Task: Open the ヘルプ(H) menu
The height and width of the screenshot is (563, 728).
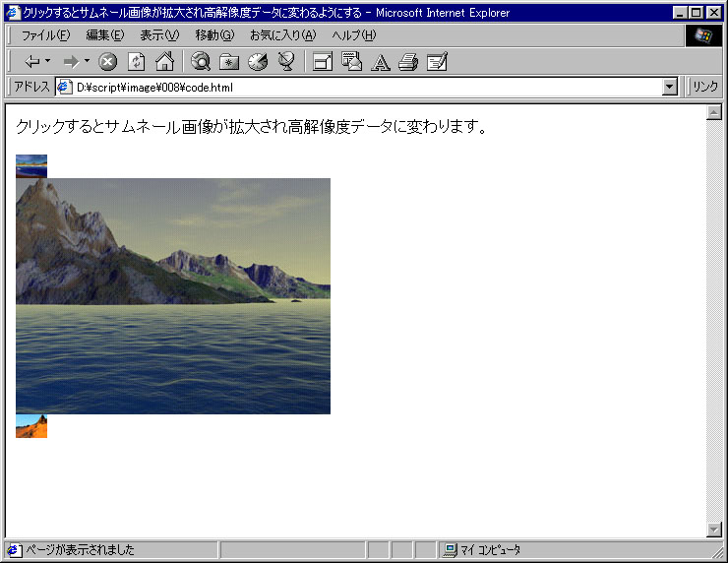Action: [354, 35]
